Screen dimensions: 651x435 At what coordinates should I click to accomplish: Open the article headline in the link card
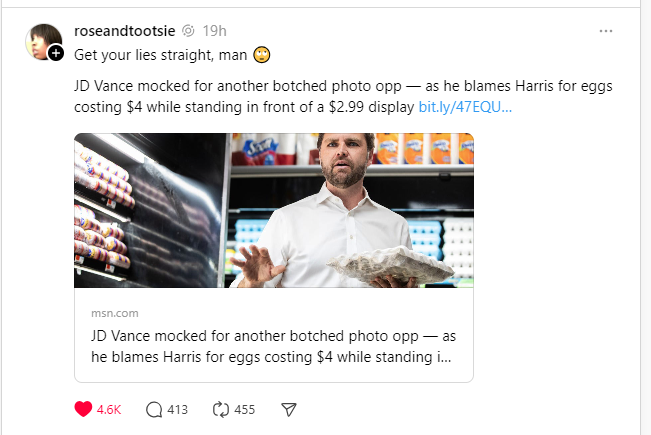click(x=272, y=346)
